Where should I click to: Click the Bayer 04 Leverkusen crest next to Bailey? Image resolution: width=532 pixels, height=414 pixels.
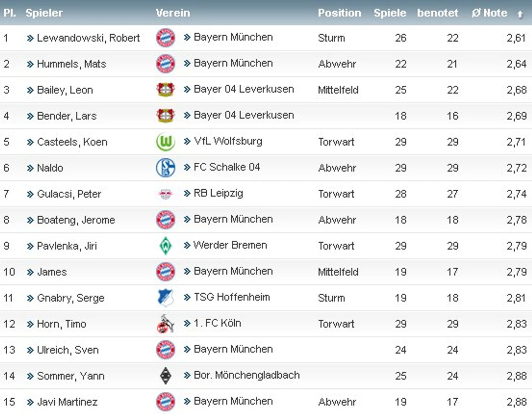coord(165,90)
